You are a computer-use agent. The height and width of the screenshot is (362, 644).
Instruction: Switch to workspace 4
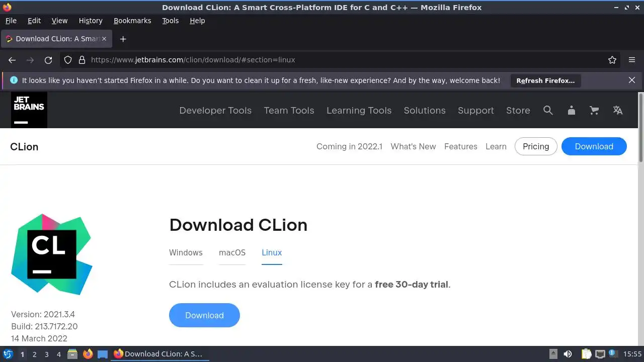coord(58,354)
